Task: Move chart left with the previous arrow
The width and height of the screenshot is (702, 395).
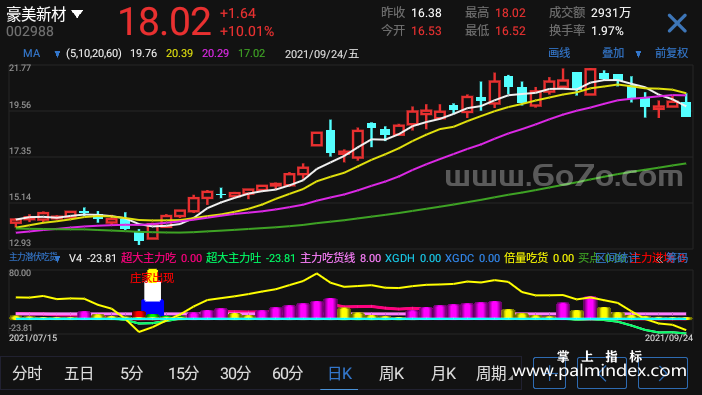Action: [603, 372]
